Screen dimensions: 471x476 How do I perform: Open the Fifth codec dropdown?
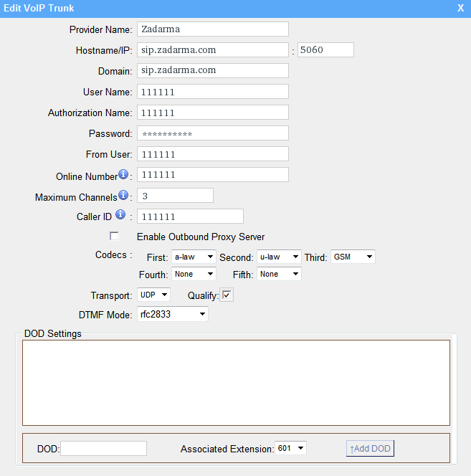[279, 274]
